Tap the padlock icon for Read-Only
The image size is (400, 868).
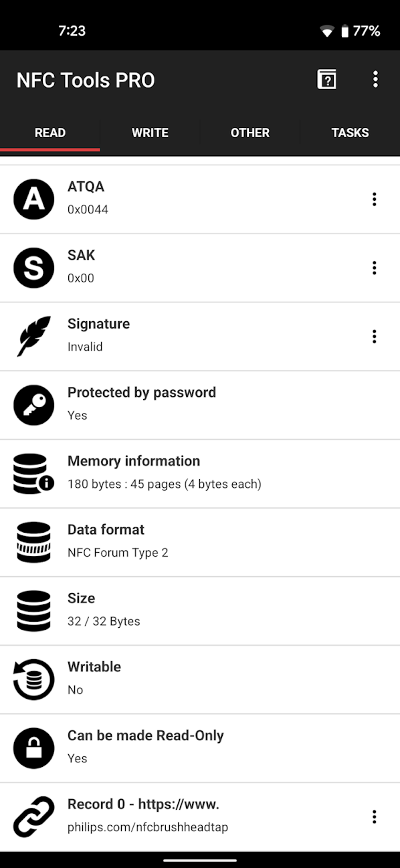[x=33, y=748]
